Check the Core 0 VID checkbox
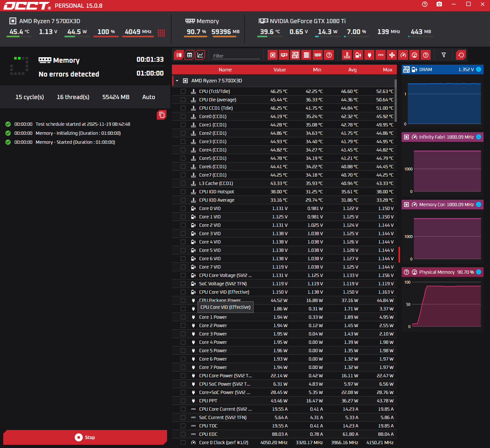 coord(183,208)
